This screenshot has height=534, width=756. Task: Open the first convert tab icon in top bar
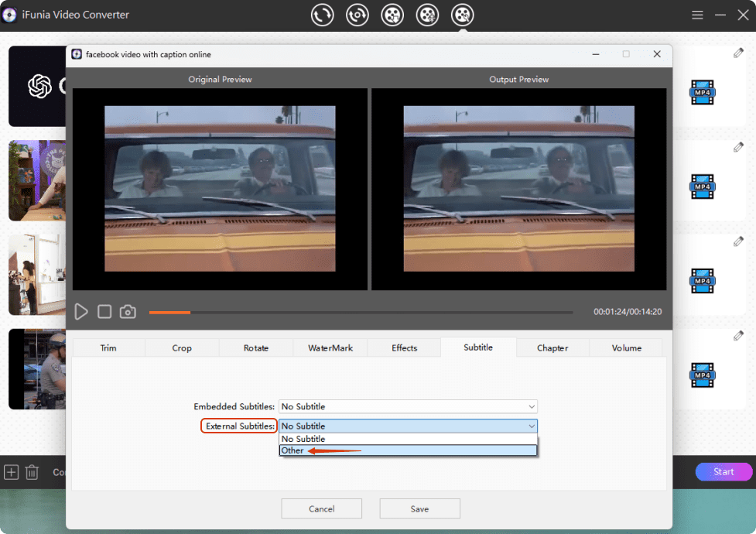322,15
